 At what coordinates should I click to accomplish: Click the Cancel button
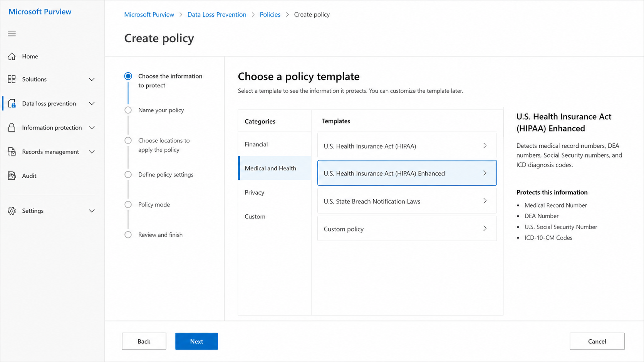tap(597, 341)
